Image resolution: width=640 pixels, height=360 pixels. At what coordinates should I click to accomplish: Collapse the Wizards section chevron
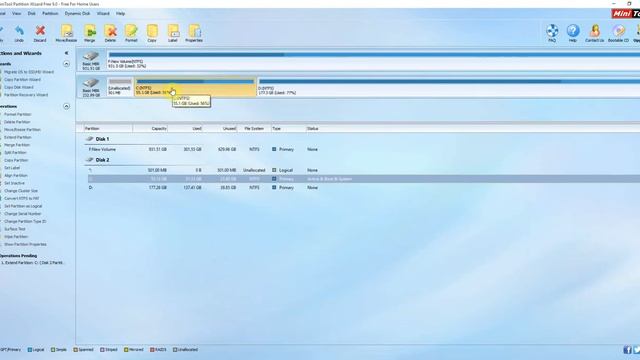tap(67, 64)
